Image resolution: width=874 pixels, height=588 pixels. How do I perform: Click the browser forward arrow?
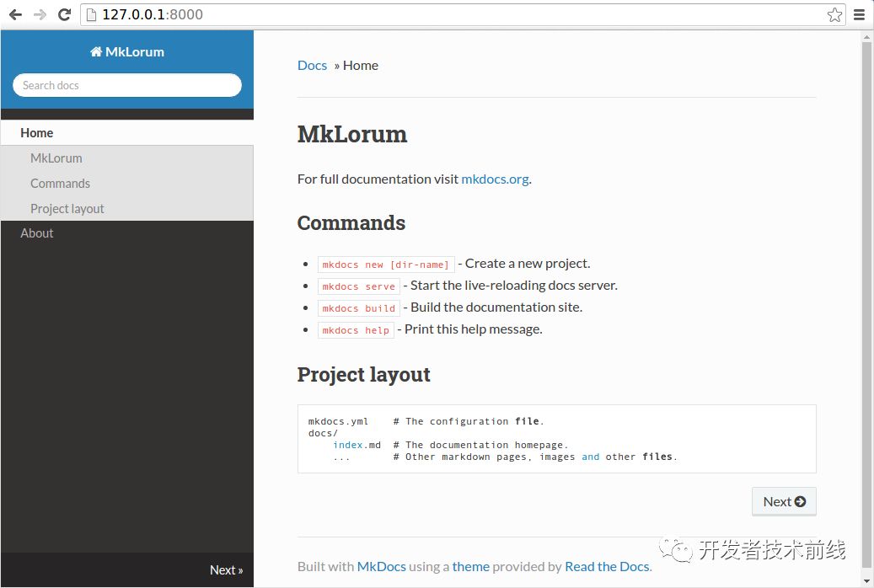40,14
